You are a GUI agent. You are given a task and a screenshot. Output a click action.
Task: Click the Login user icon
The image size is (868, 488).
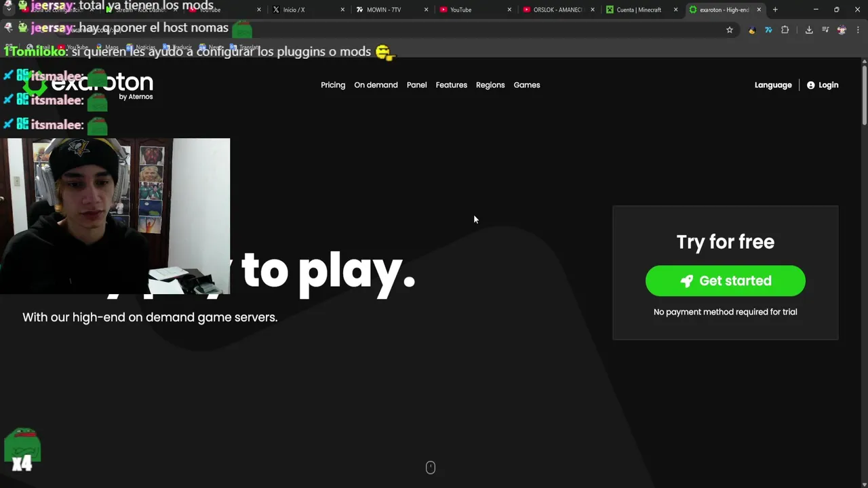point(810,85)
